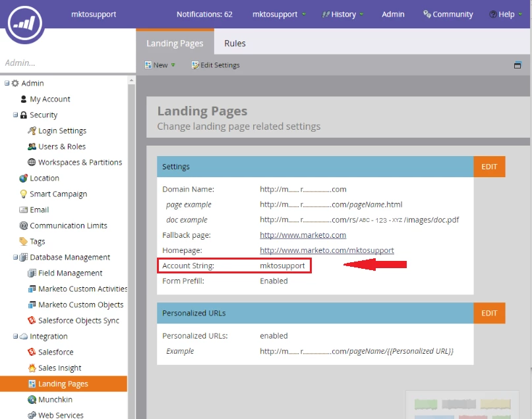Open the mktosupport user dropdown menu
Viewport: 532px width, 419px height.
tap(279, 14)
